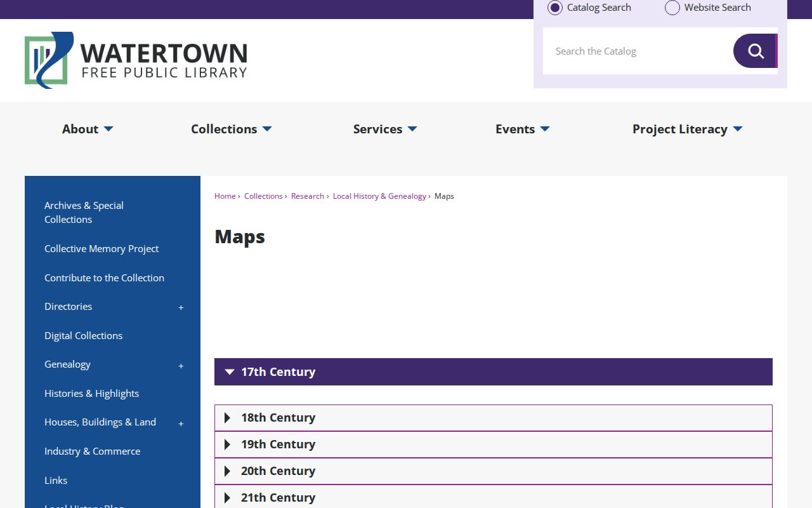This screenshot has width=812, height=508.
Task: Go to Home breadcrumb link
Action: tap(225, 196)
